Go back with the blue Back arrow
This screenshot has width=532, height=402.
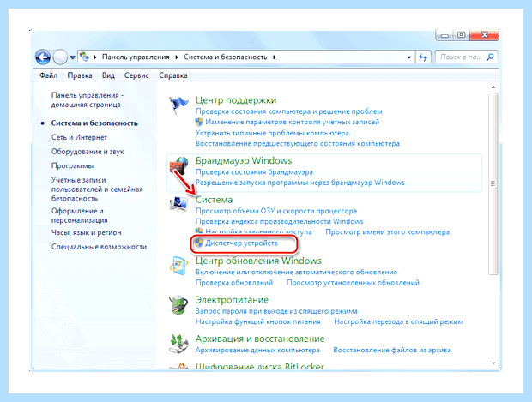(43, 57)
